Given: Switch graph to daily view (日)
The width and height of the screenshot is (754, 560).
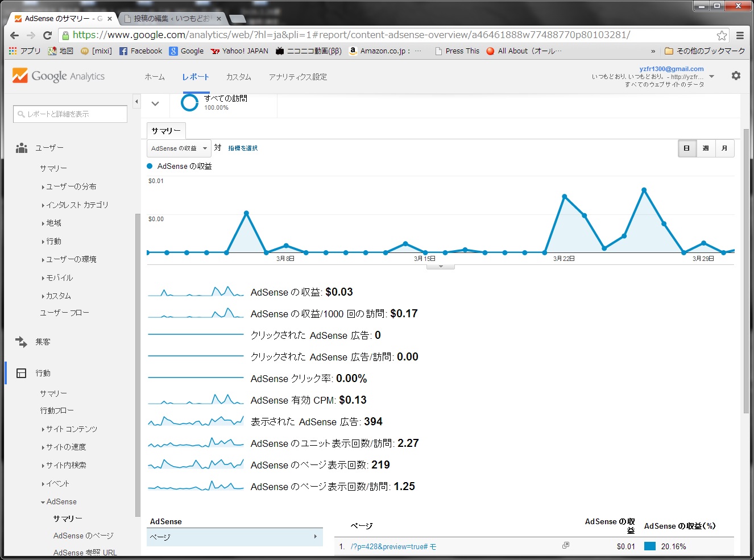Looking at the screenshot, I should (687, 148).
